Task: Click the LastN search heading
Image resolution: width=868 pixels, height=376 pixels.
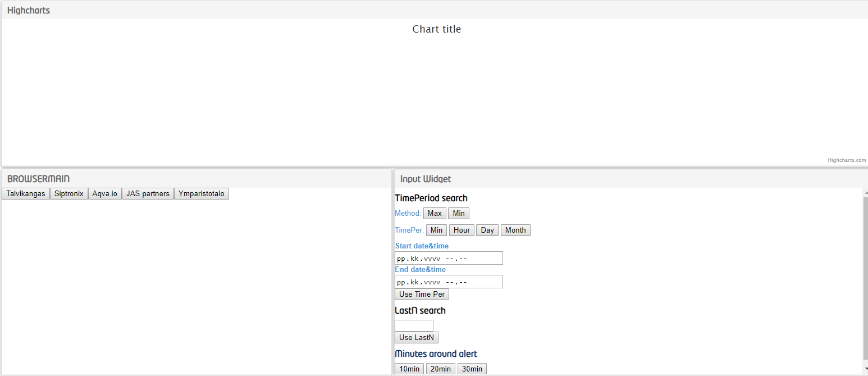Action: (420, 310)
